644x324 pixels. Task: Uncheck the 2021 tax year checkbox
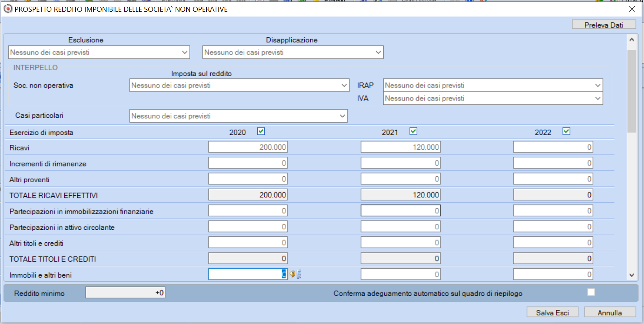click(413, 131)
